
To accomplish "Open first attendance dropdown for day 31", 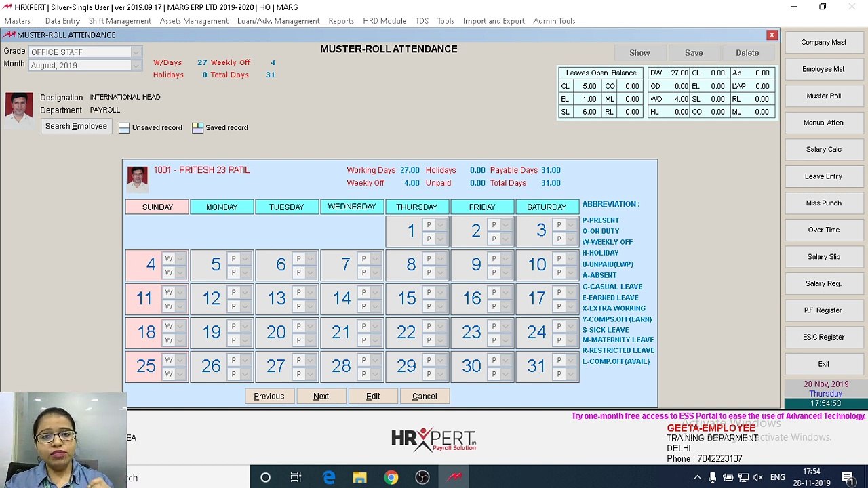I will [x=571, y=361].
